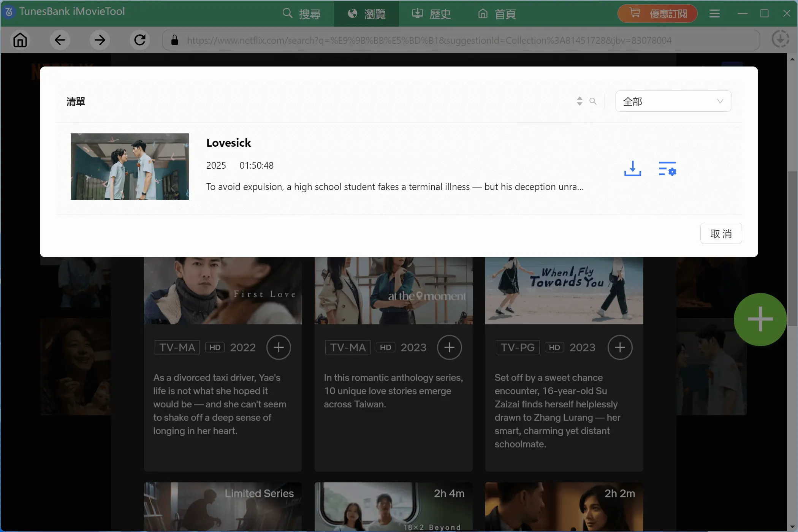The width and height of the screenshot is (798, 532).
Task: Switch to the 搜尋 tab
Action: [301, 14]
